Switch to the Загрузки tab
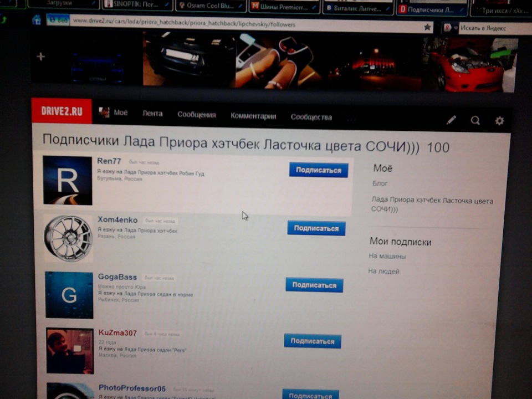 click(63, 3)
